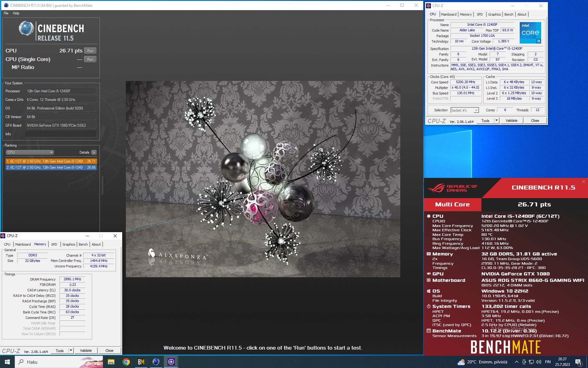The image size is (588, 368).
Task: Click the CAS# Latency 30.0 clocks value
Action: click(72, 290)
